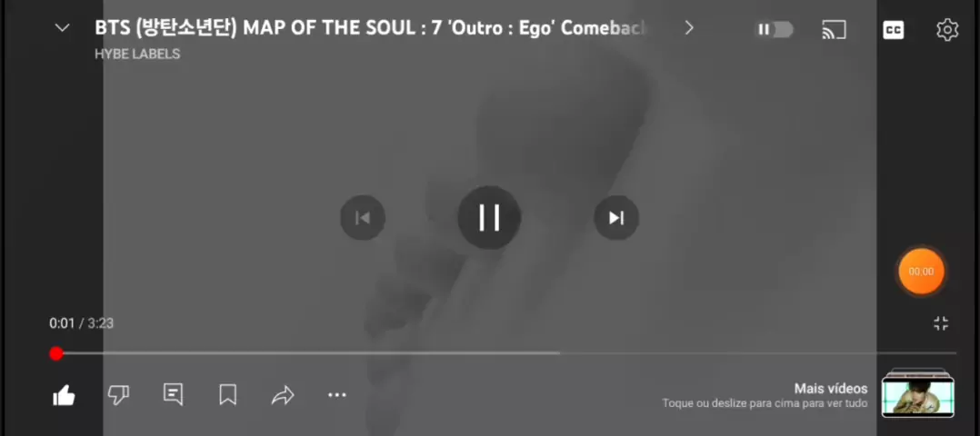Save the video with the bookmark icon
The height and width of the screenshot is (436, 980).
click(227, 395)
